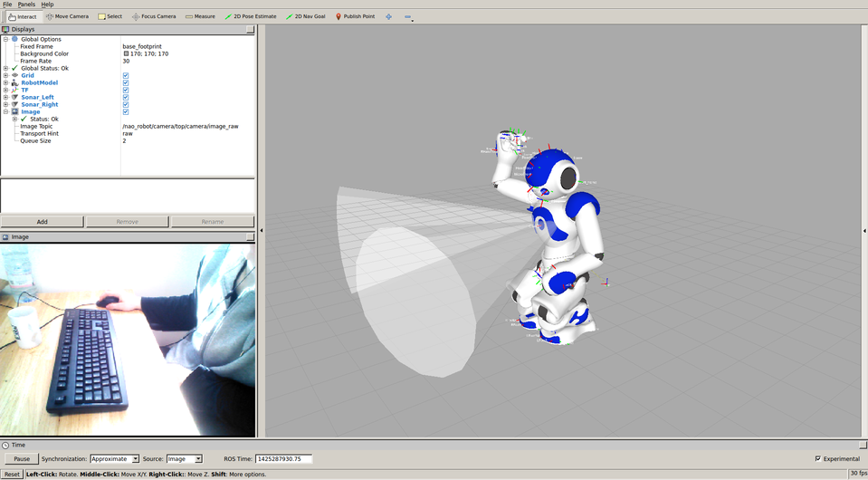Click the ROS Time field
The width and height of the screenshot is (868, 480).
point(282,459)
